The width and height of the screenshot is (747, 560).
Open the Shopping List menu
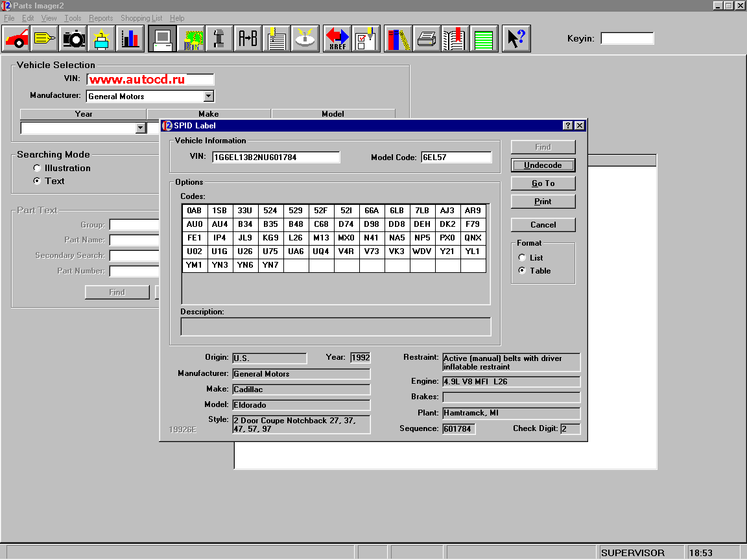141,18
